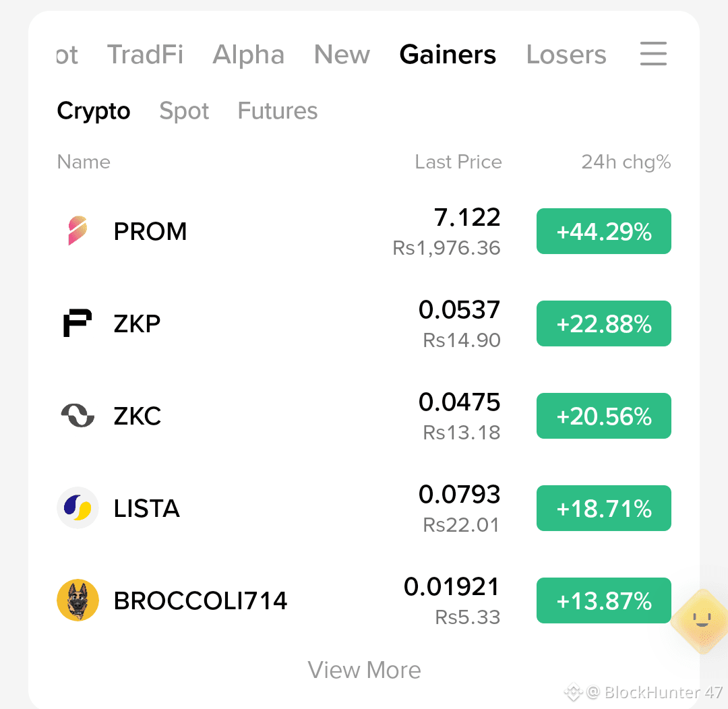
Task: Open the Alpha tab
Action: [248, 55]
